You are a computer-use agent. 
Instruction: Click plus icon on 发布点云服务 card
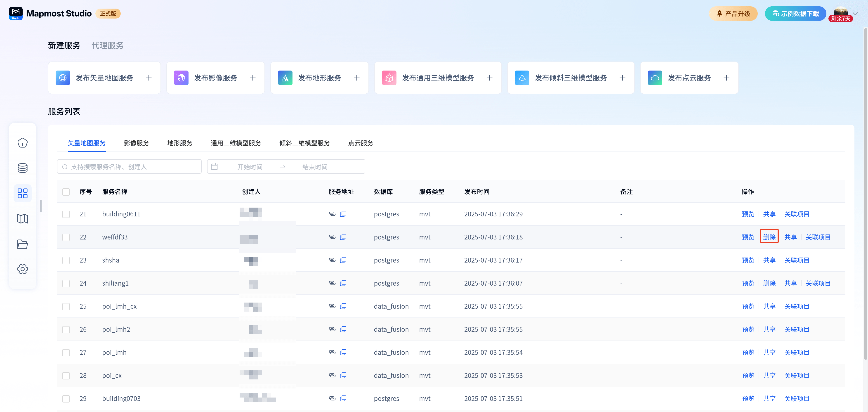click(726, 78)
